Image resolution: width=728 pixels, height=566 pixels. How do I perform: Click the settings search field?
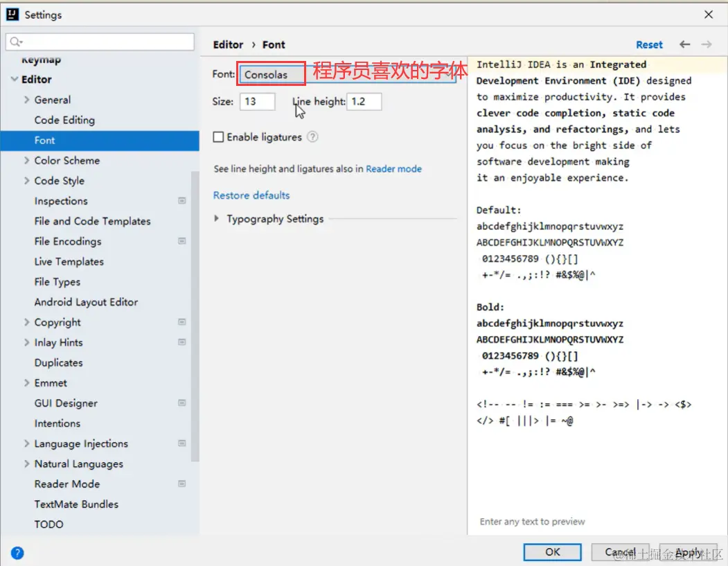(x=100, y=42)
